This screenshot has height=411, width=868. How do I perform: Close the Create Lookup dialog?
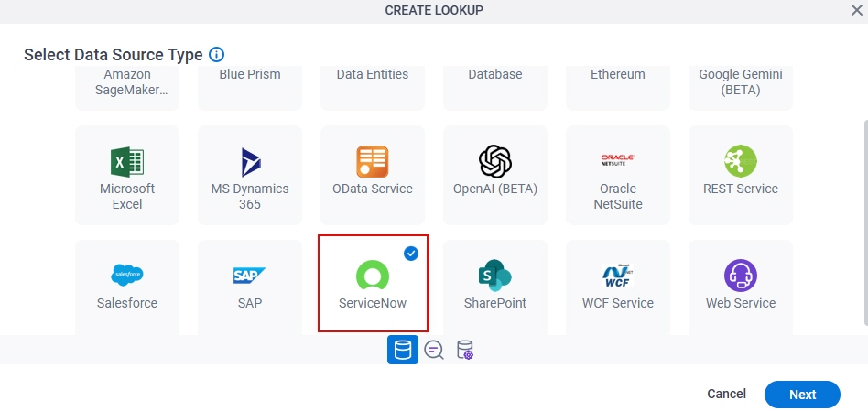pos(856,10)
